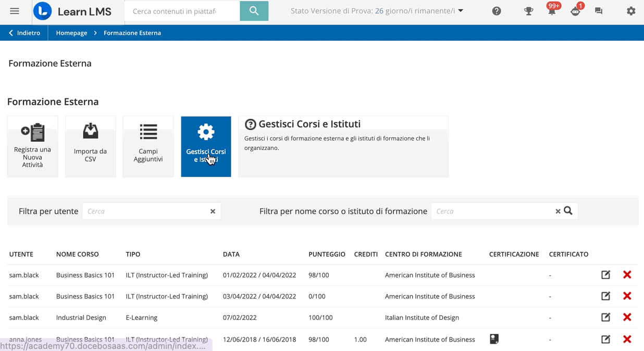
Task: Open the hamburger main menu
Action: click(x=15, y=11)
